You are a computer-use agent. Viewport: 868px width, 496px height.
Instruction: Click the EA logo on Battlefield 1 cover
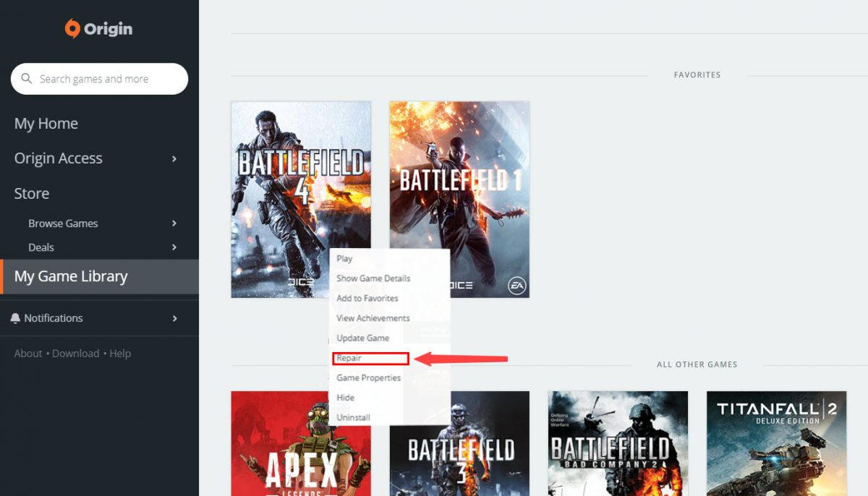coord(516,285)
